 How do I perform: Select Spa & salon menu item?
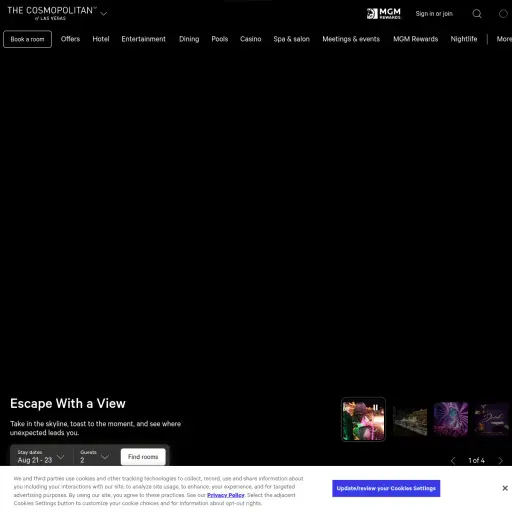pos(291,39)
